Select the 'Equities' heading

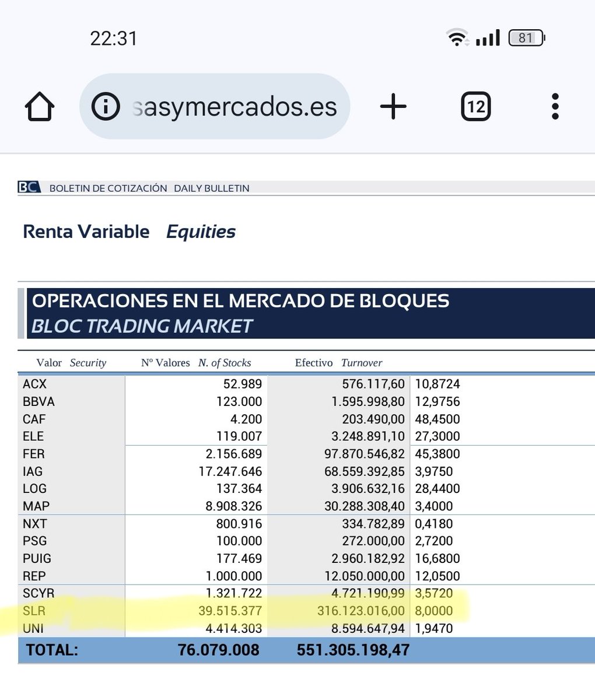[201, 232]
